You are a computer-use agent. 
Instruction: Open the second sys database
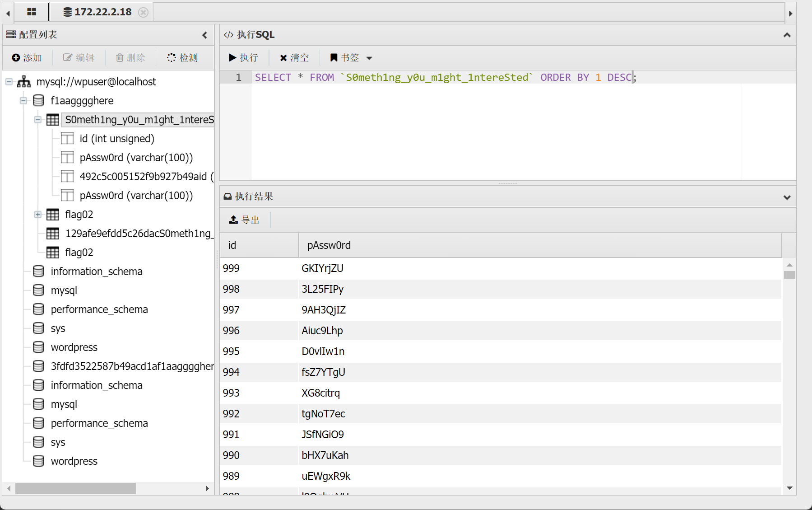(x=58, y=442)
